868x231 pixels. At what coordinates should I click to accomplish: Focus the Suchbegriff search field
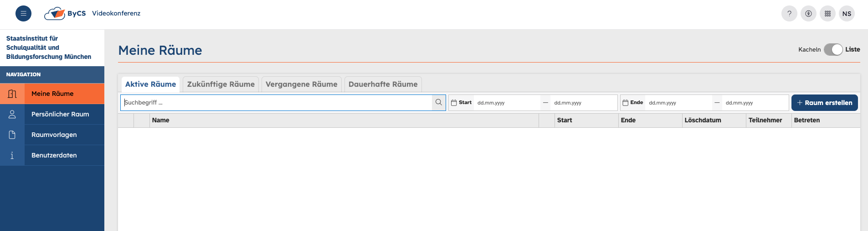[276, 103]
